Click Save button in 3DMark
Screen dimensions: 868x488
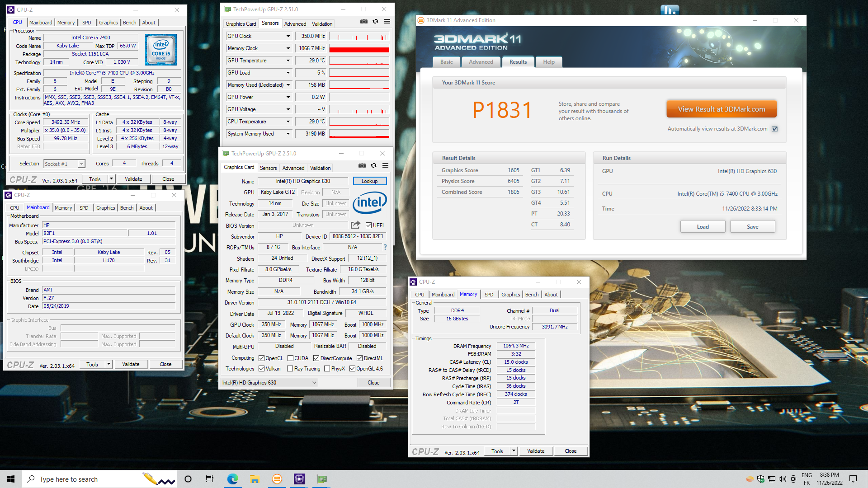[752, 226]
